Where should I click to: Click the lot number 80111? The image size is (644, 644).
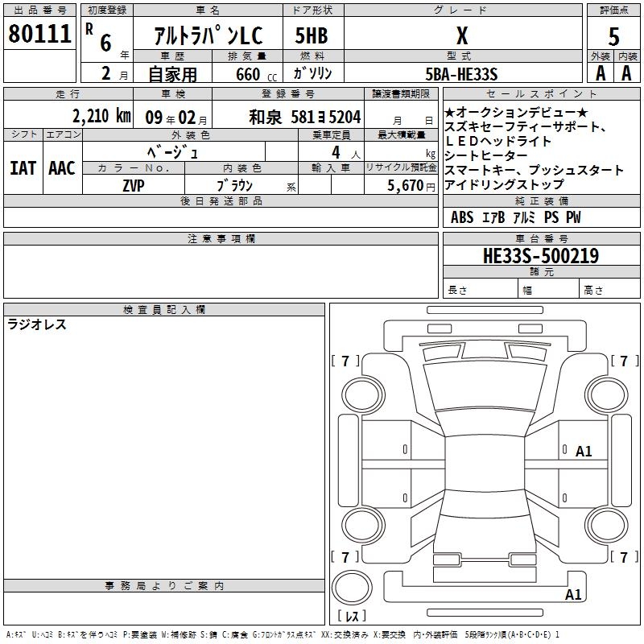39,35
